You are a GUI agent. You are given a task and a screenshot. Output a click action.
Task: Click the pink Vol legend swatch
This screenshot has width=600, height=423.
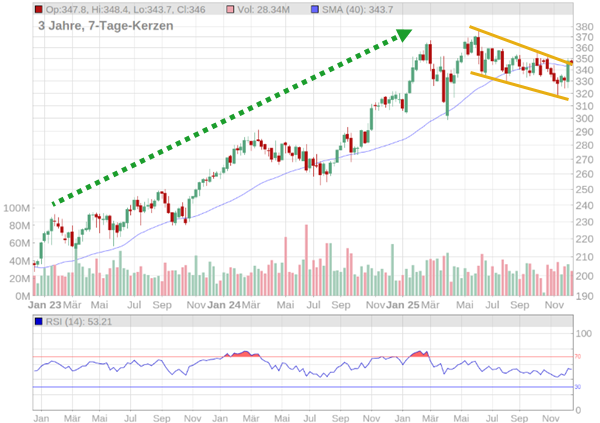[232, 9]
